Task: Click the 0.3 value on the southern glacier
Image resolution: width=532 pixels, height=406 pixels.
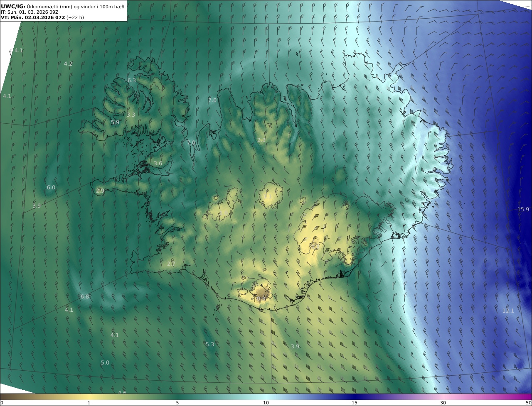Action: coord(261,298)
